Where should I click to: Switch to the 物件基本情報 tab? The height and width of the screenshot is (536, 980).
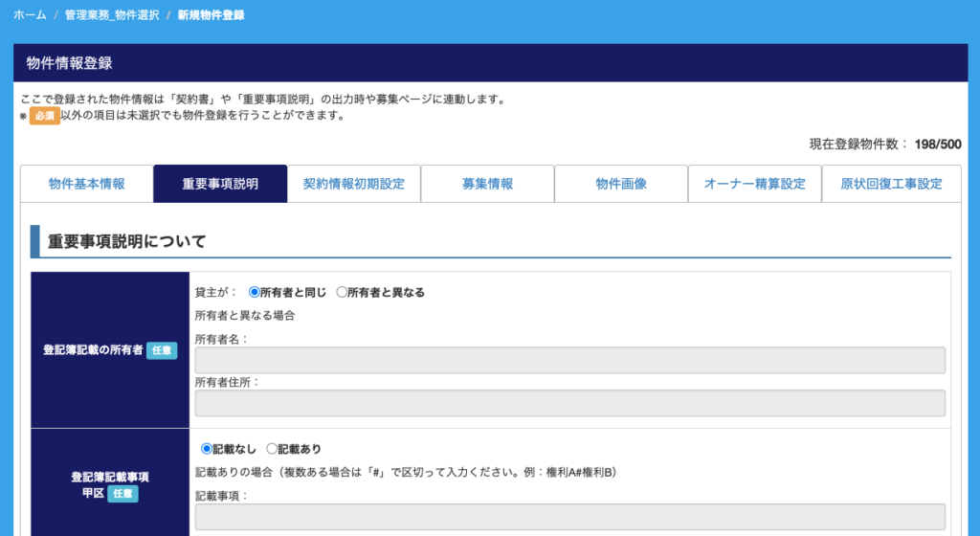(x=86, y=184)
